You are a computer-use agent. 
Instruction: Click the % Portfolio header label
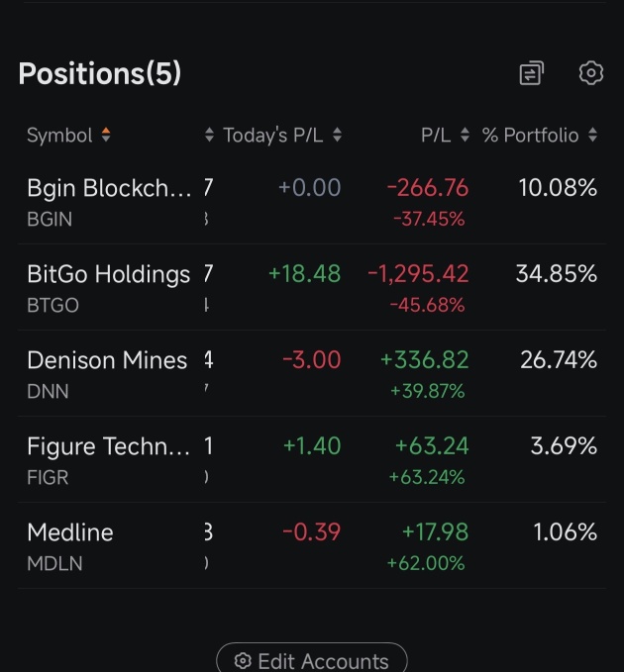point(531,136)
